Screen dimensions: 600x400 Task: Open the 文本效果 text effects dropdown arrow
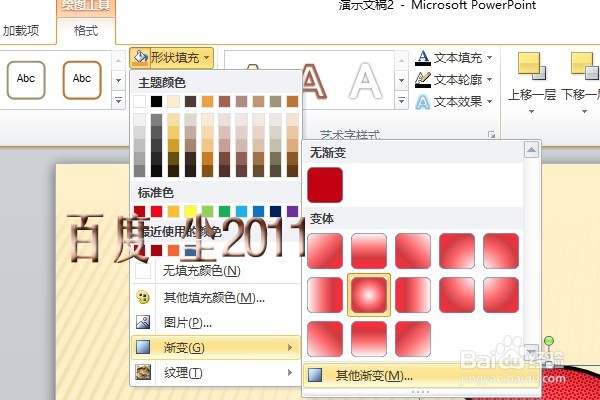[489, 102]
